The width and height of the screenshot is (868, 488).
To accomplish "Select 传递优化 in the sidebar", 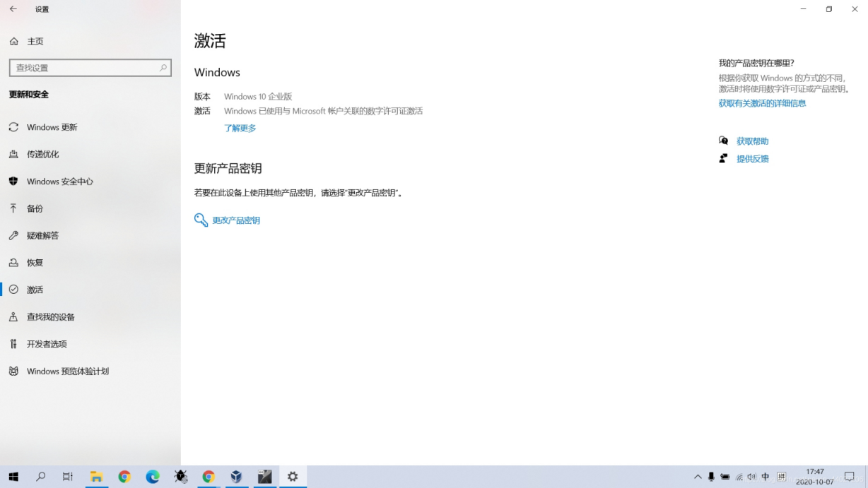I will pos(42,154).
